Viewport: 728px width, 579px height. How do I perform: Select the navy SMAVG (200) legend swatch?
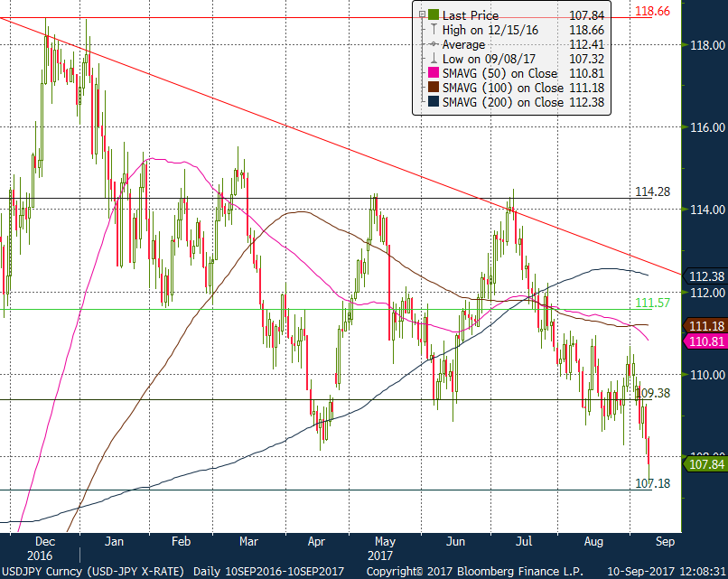click(434, 102)
